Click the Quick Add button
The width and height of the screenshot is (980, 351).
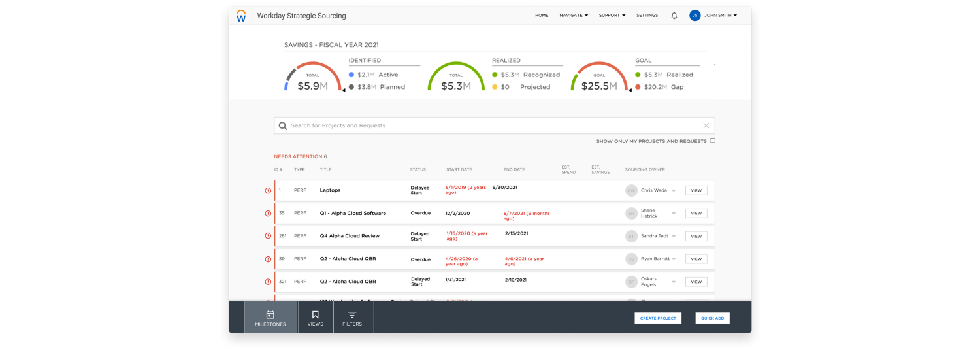click(712, 318)
